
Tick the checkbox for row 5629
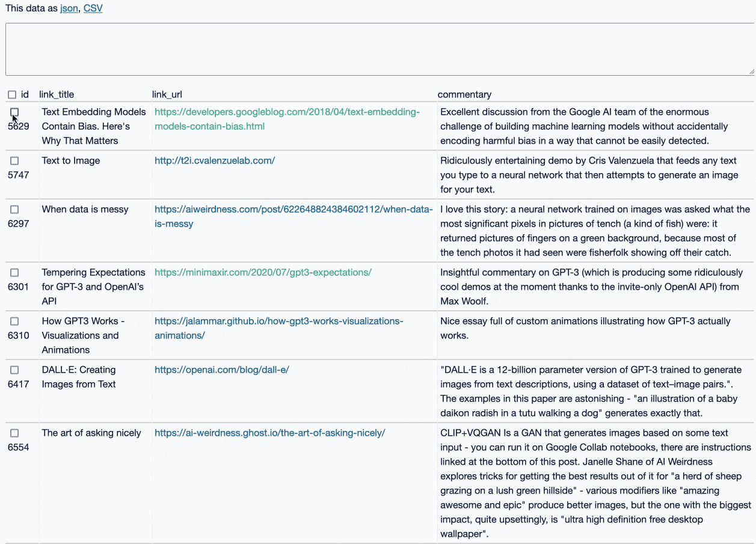(x=14, y=112)
